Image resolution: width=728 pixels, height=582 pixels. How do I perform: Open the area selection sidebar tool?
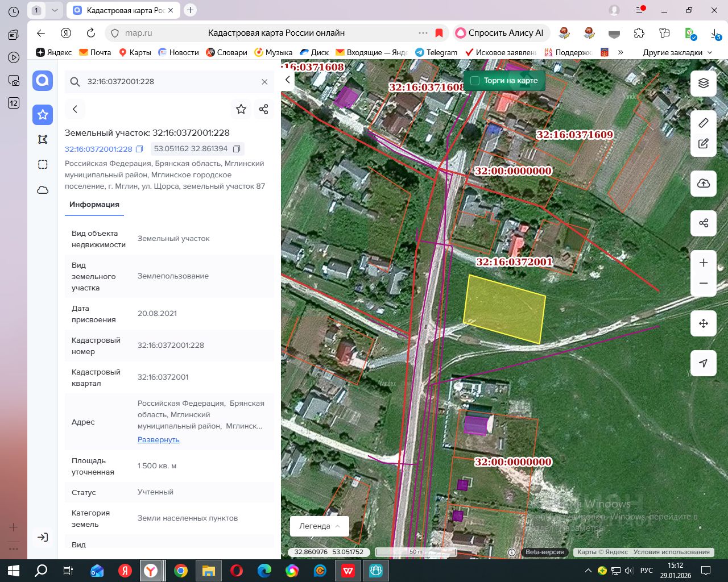click(x=43, y=165)
